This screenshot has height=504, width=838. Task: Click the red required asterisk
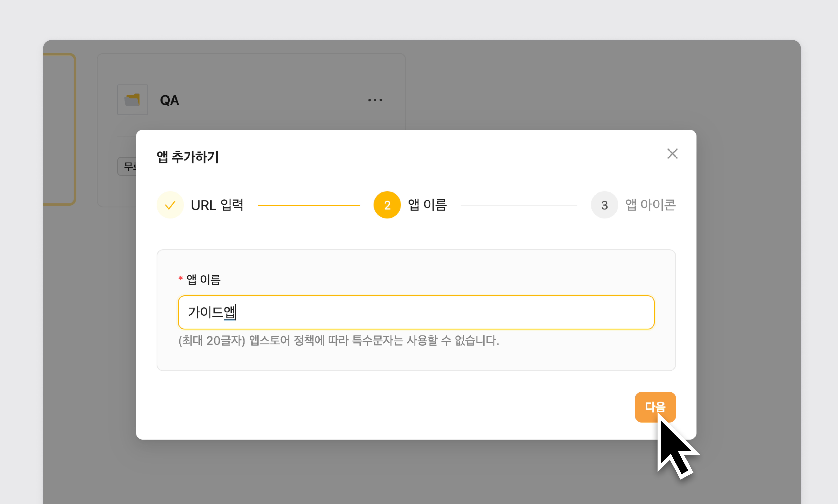coord(181,278)
